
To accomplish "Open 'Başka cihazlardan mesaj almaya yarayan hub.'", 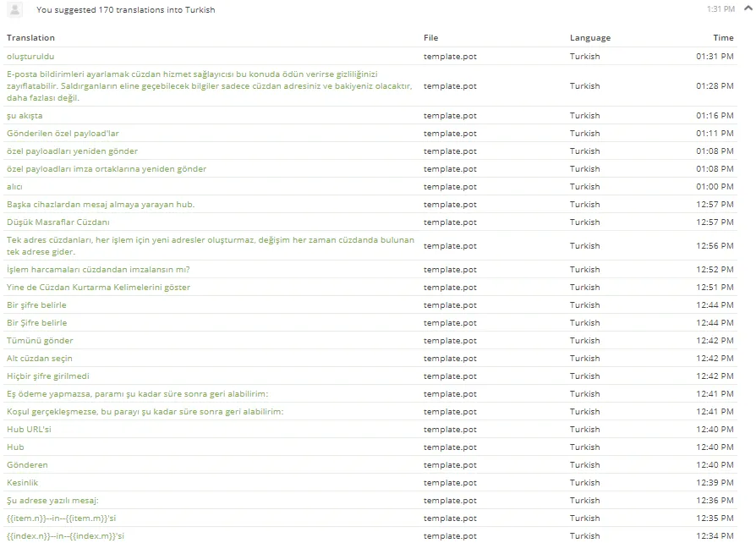I will 101,205.
